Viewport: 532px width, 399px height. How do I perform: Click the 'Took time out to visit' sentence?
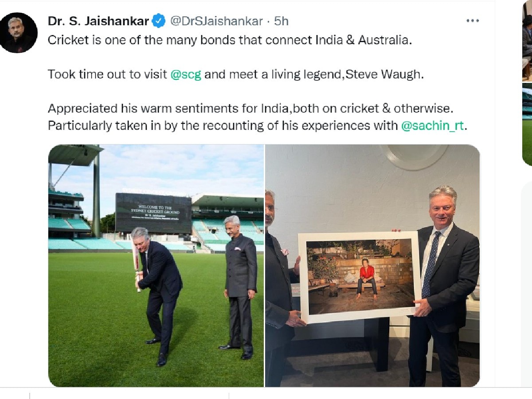(236, 74)
